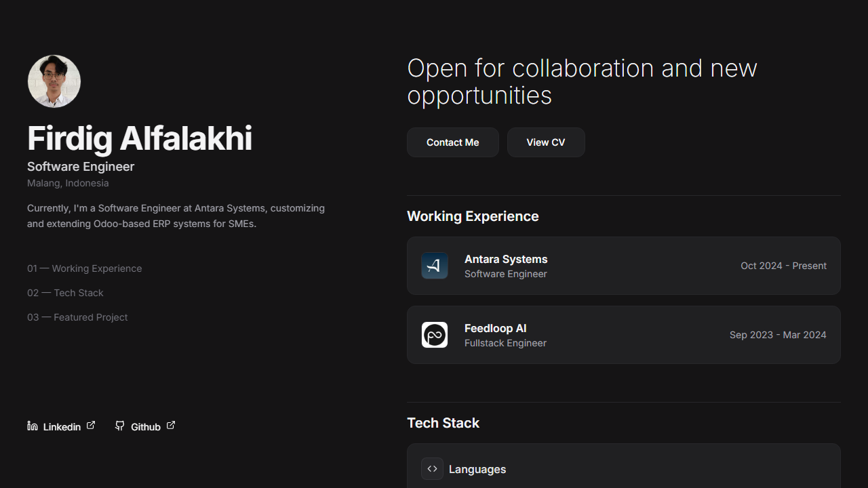Screen dimensions: 868x488
Task: Click the Languages card label
Action: click(x=477, y=469)
